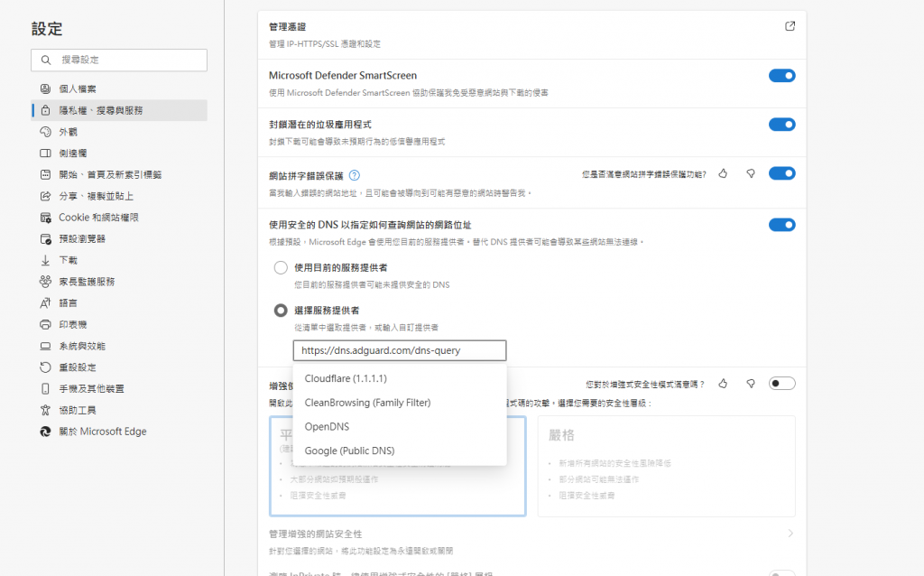Open 外觀 settings section
This screenshot has height=576, width=924.
[119, 132]
